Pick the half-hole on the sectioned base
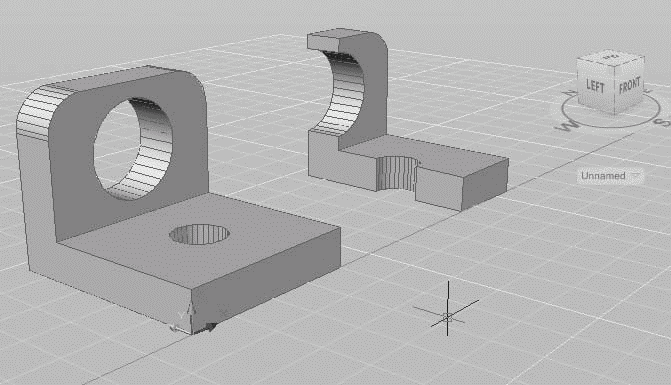This screenshot has height=385, width=671. pos(397,174)
